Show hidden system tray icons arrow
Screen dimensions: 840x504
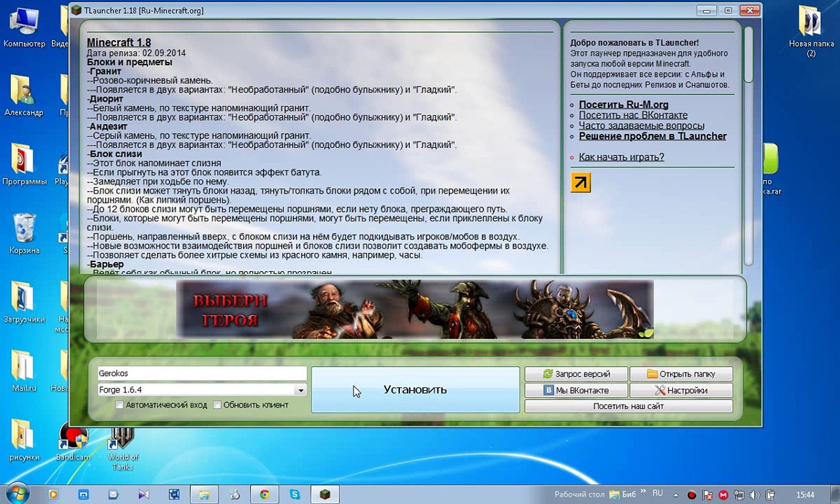click(675, 495)
